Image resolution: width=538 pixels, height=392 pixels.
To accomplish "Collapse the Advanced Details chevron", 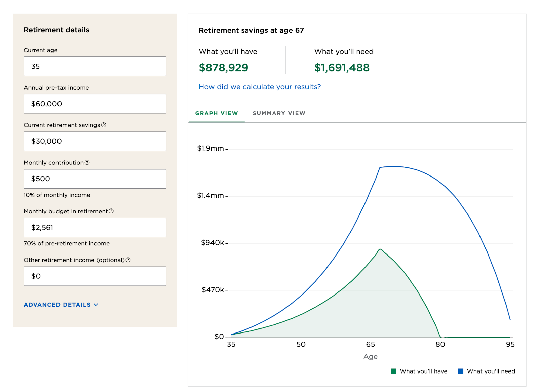I will (96, 305).
